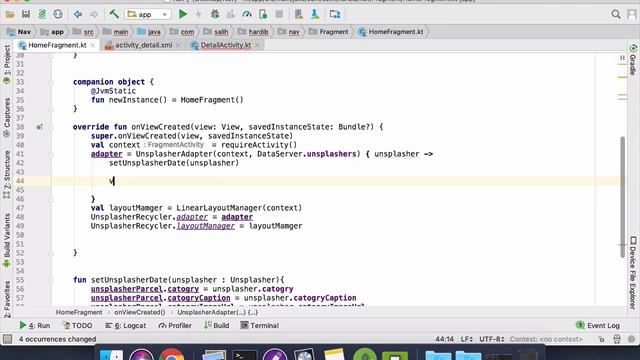Click the Stop square toolbar icon
The height and width of the screenshot is (360, 640).
(x=279, y=15)
